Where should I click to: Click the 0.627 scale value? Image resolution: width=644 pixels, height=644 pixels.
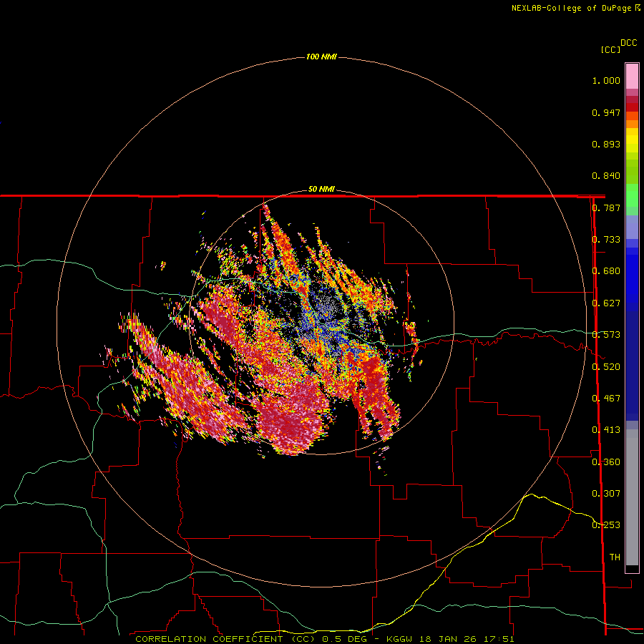click(606, 303)
